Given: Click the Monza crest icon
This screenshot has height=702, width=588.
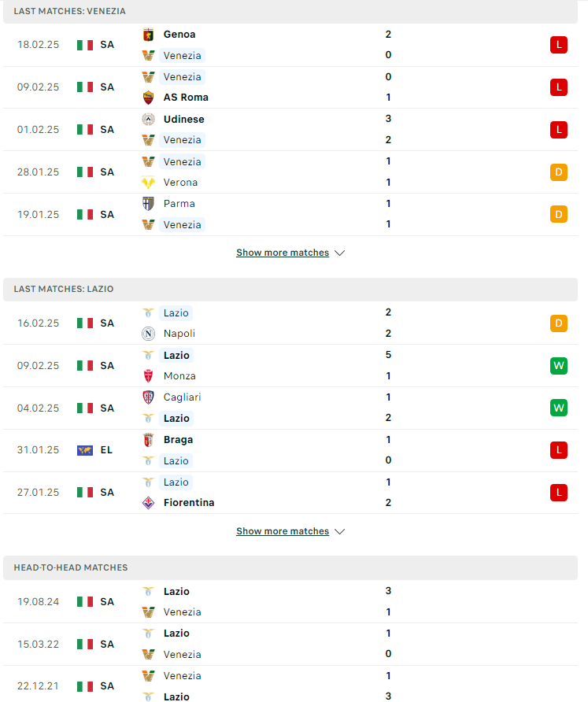Looking at the screenshot, I should (x=148, y=376).
